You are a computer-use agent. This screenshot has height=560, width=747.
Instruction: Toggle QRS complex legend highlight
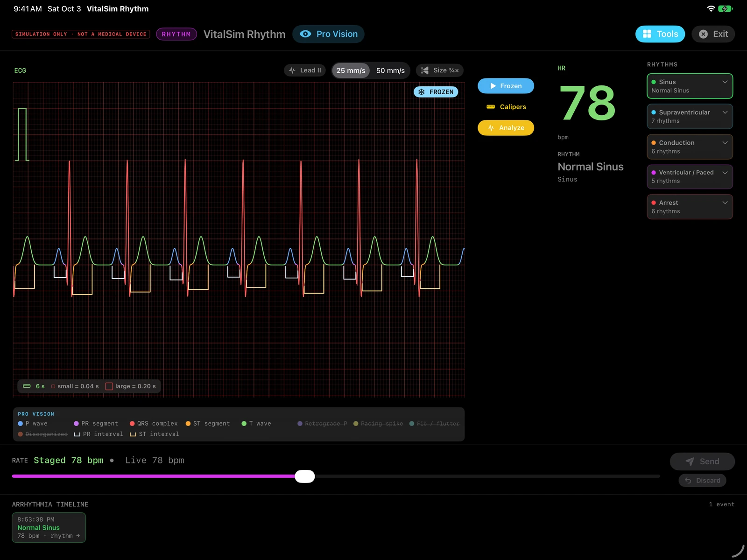(x=154, y=424)
